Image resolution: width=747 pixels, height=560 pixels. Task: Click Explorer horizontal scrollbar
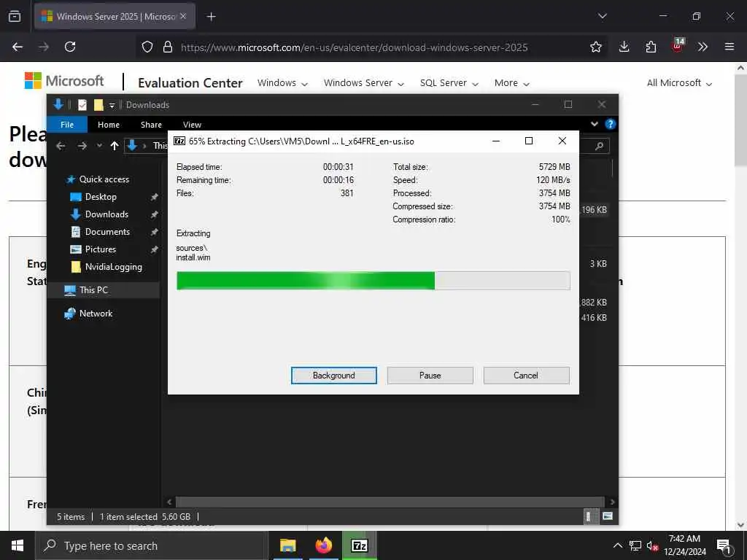pyautogui.click(x=390, y=502)
